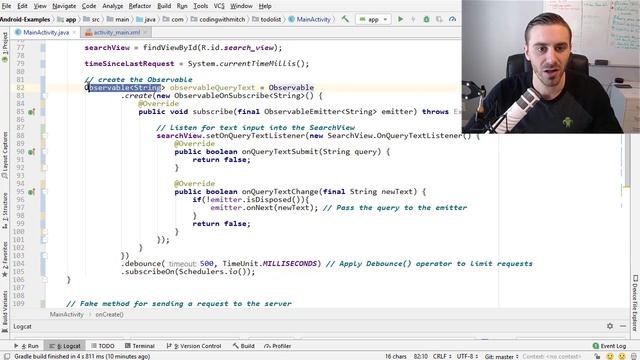640x360 pixels.
Task: Open the Analyze menu
Action: point(112,6)
